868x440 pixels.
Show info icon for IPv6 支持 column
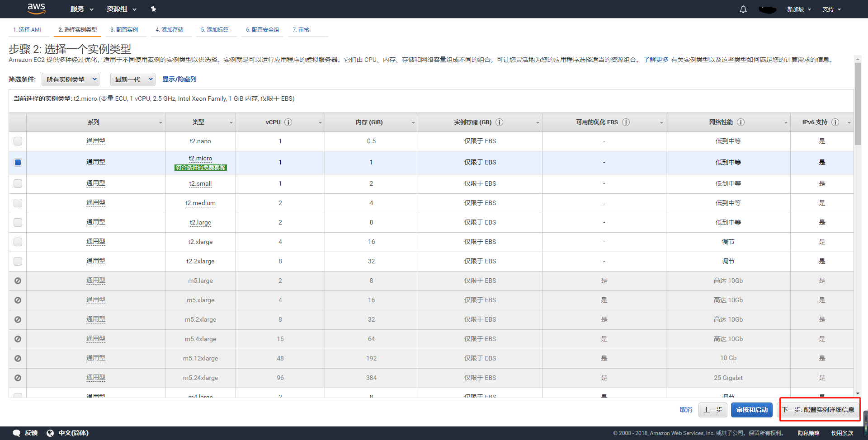click(835, 122)
